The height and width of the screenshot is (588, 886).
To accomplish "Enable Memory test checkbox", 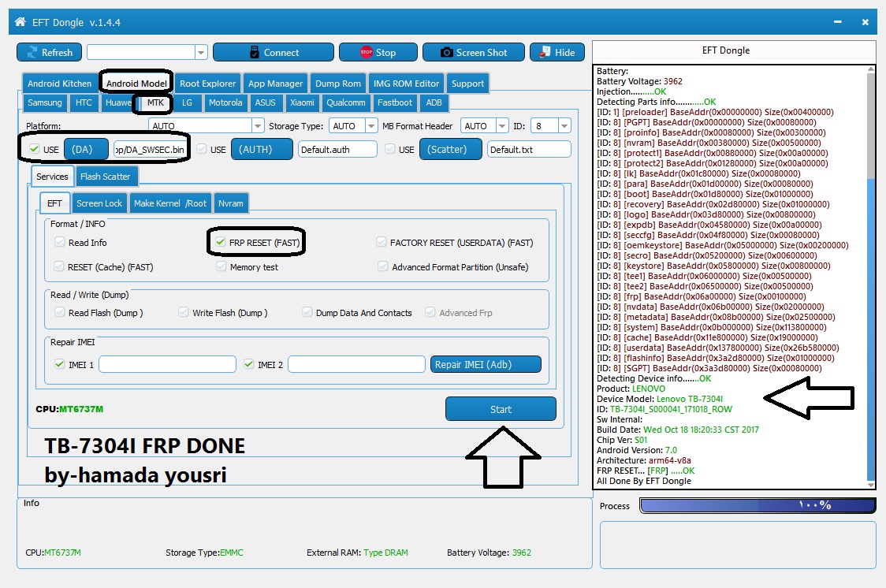I will 221,266.
